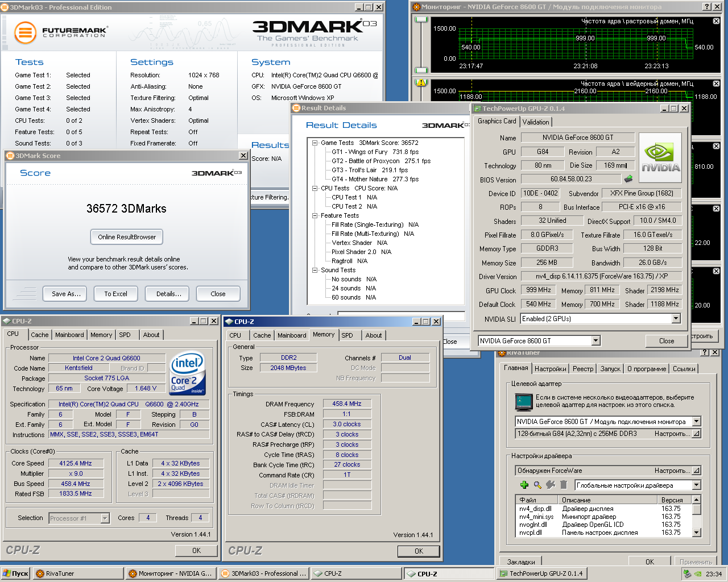Collapse the Sound Tests tree node
This screenshot has width=728, height=582.
[x=315, y=270]
